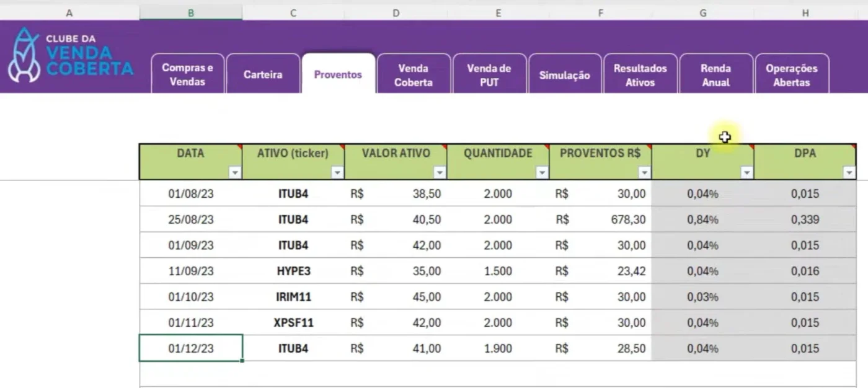868x388 pixels.
Task: Open the DATA column filter dropdown
Action: 235,173
